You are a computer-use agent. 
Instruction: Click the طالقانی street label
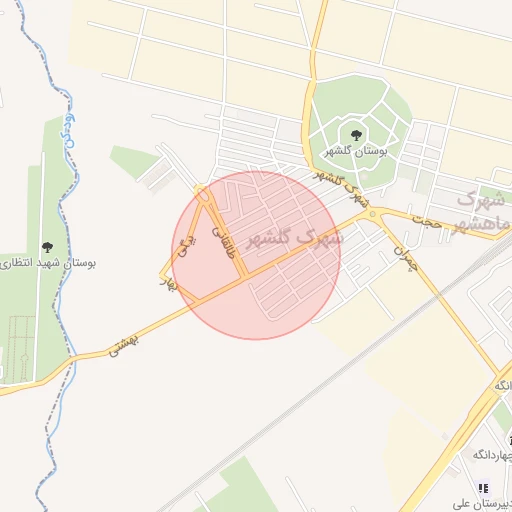point(224,243)
